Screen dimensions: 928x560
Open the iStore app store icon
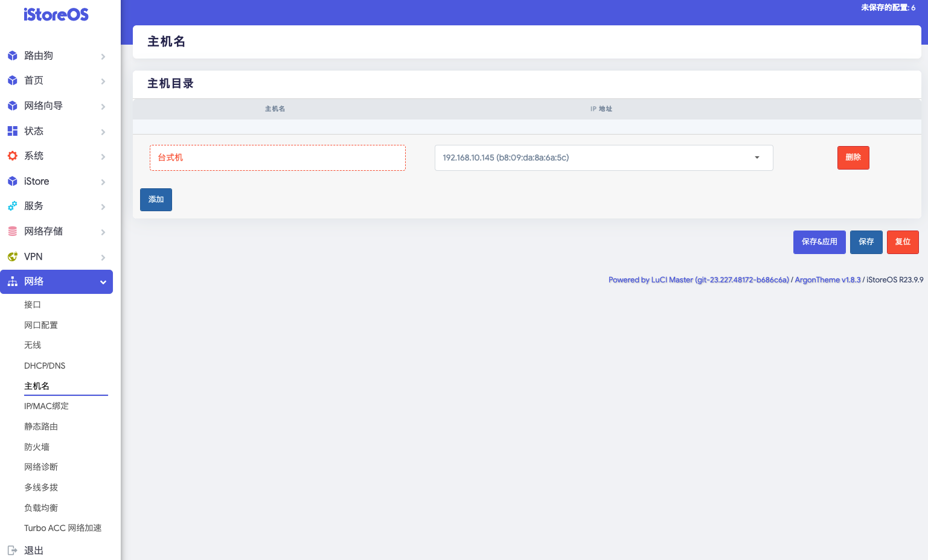click(12, 181)
